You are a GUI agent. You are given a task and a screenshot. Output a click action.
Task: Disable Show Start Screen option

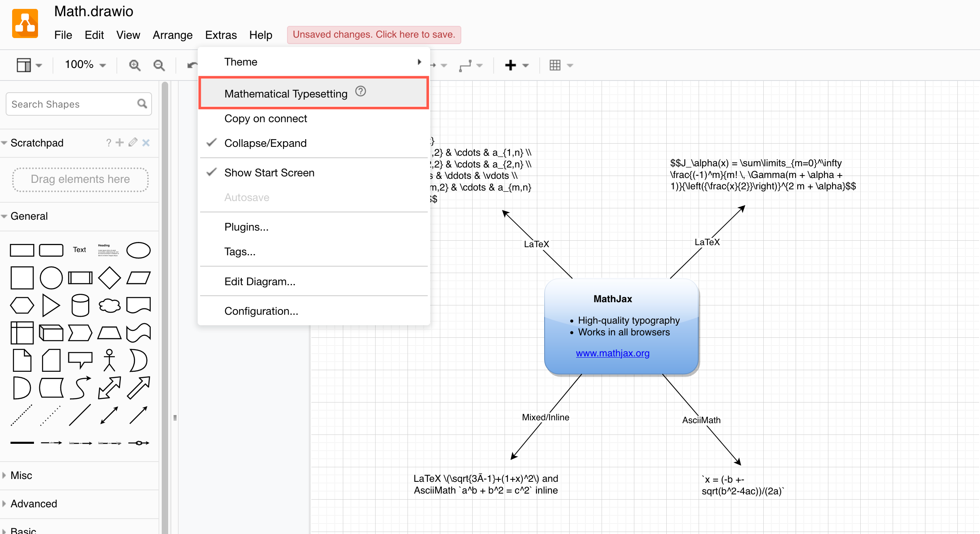coord(269,172)
